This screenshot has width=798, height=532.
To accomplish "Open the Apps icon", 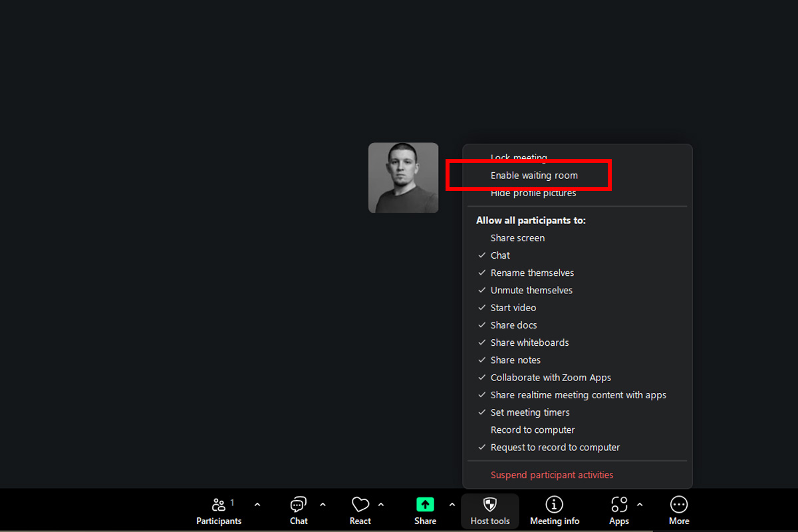I will (x=618, y=505).
